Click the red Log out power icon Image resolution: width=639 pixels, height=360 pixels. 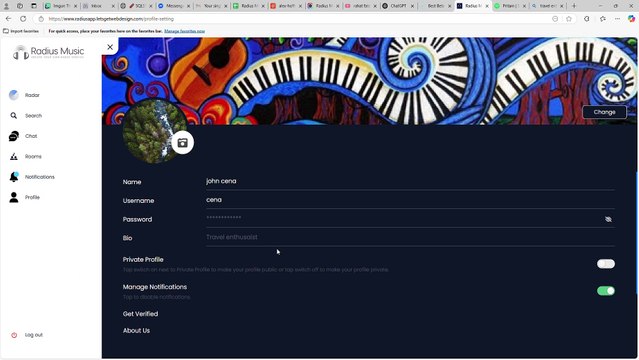click(x=14, y=335)
